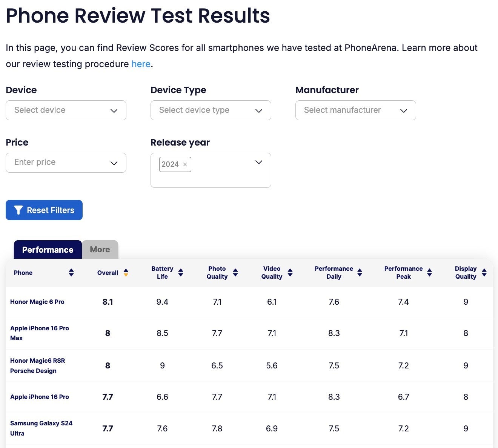498x448 pixels.
Task: Select the Performance tab
Action: tap(47, 249)
